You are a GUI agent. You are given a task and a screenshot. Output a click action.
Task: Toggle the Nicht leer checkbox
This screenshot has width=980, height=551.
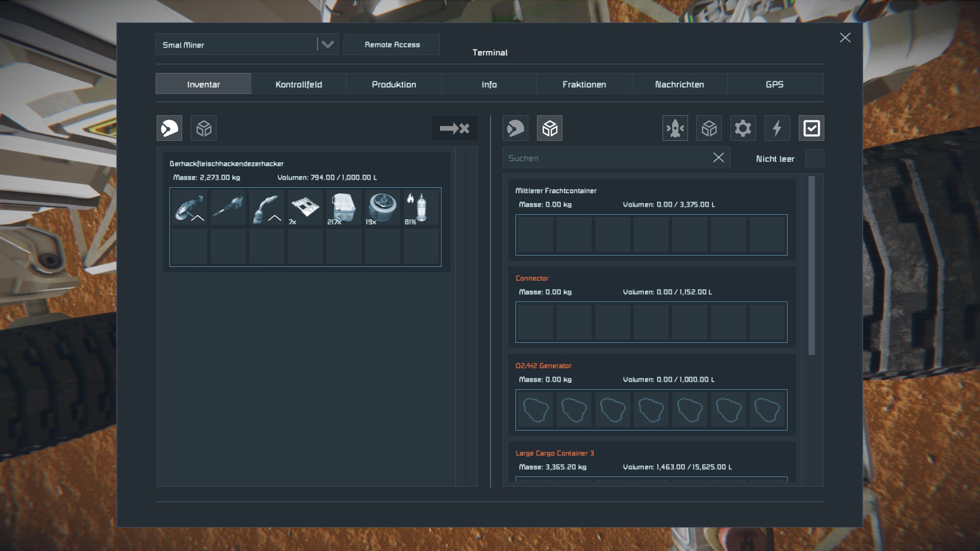click(x=814, y=159)
